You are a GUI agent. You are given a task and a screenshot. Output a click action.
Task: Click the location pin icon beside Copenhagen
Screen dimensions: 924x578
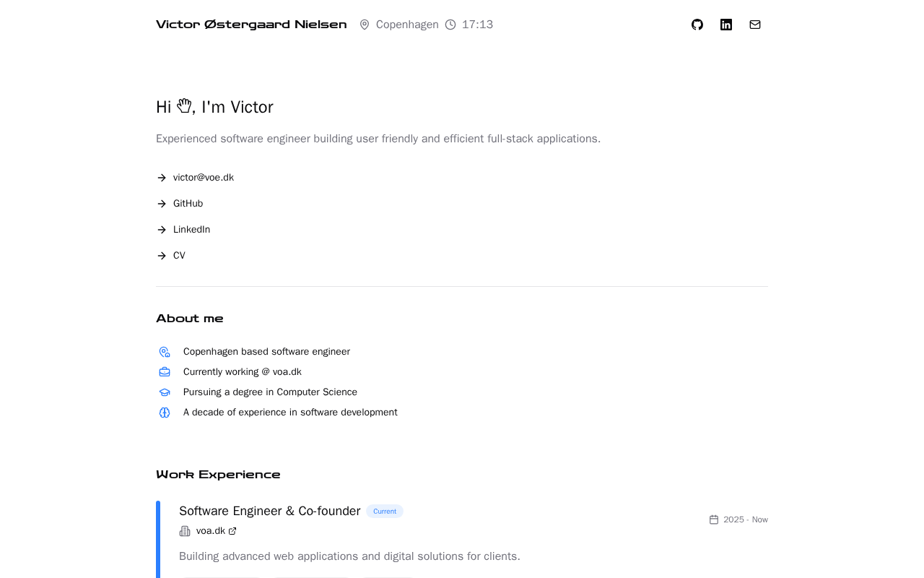365,25
